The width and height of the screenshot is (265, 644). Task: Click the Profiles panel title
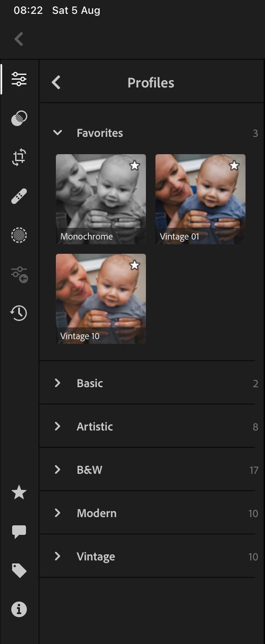click(x=151, y=83)
